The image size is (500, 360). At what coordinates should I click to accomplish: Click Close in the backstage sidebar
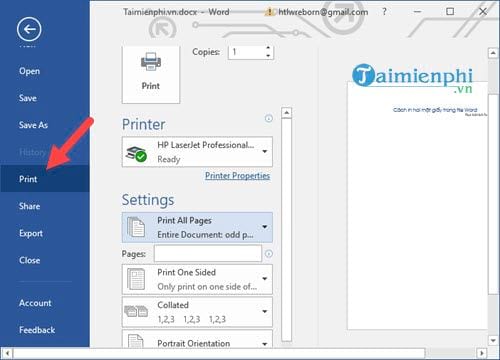[x=29, y=260]
